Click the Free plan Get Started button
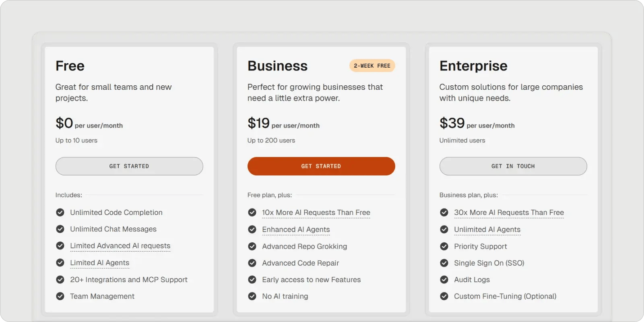This screenshot has height=322, width=644. 129,166
